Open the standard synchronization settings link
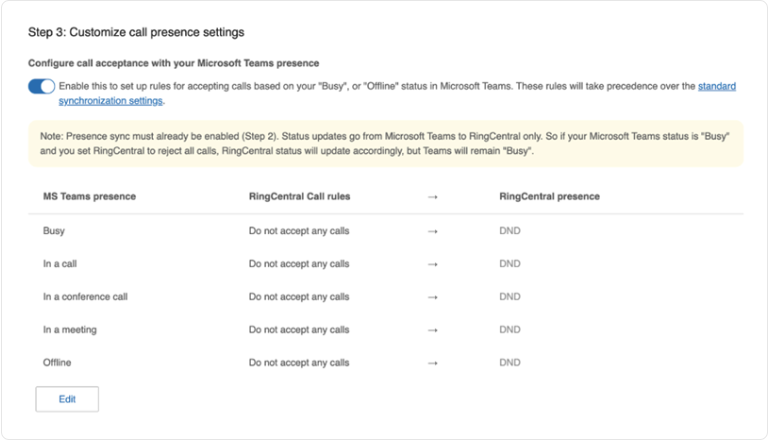 click(717, 86)
